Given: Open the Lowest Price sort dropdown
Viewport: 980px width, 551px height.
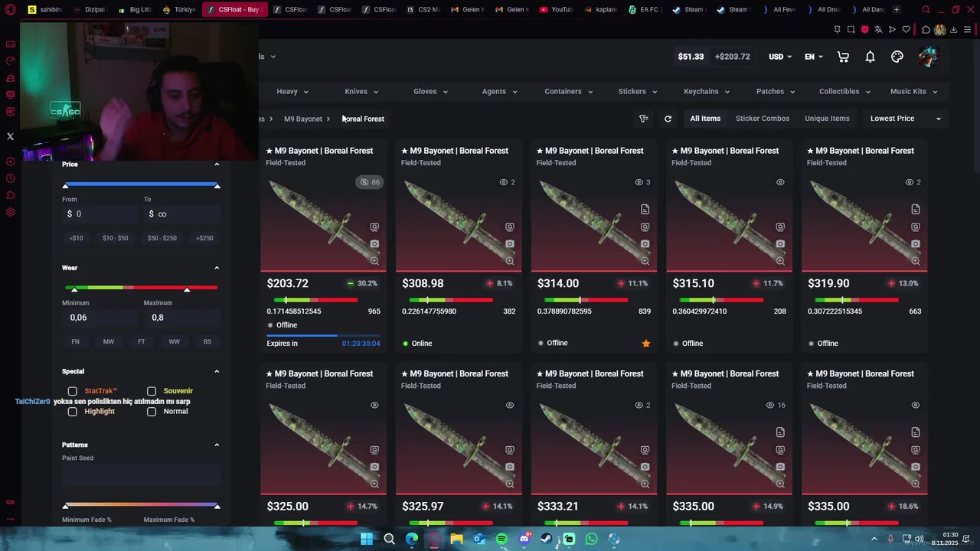Looking at the screenshot, I should tap(906, 119).
